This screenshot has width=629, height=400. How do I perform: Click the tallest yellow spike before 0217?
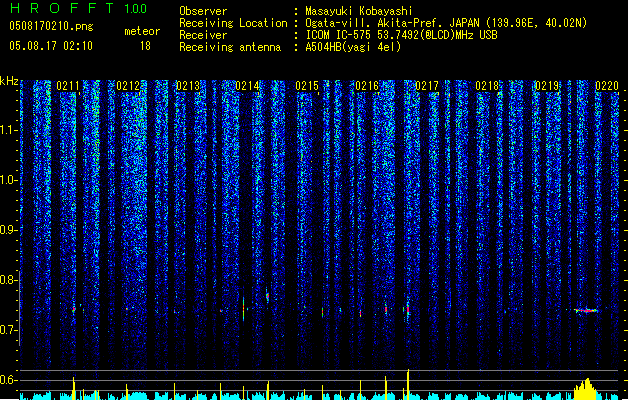[x=408, y=384]
